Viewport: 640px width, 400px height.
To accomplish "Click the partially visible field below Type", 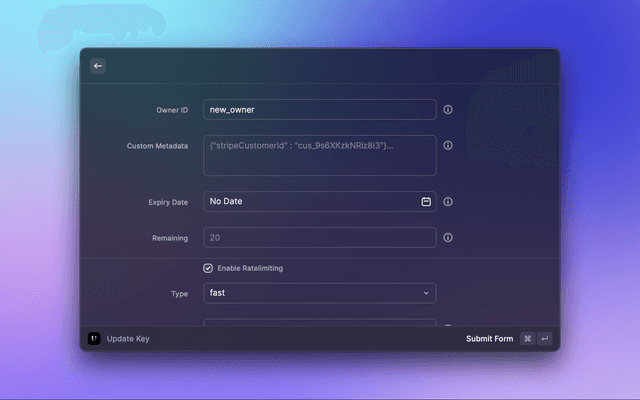I will coord(319,323).
